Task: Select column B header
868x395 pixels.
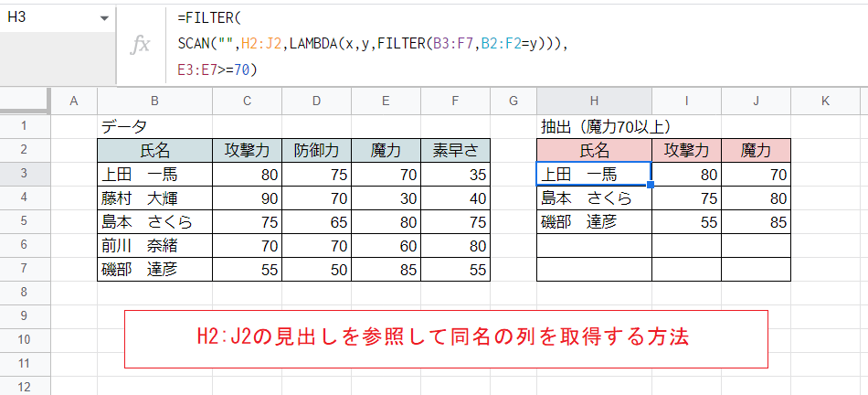Action: point(154,101)
